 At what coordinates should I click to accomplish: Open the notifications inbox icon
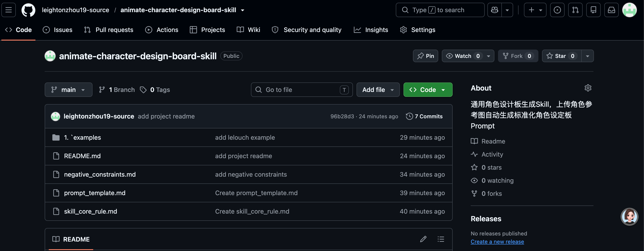[x=611, y=10]
